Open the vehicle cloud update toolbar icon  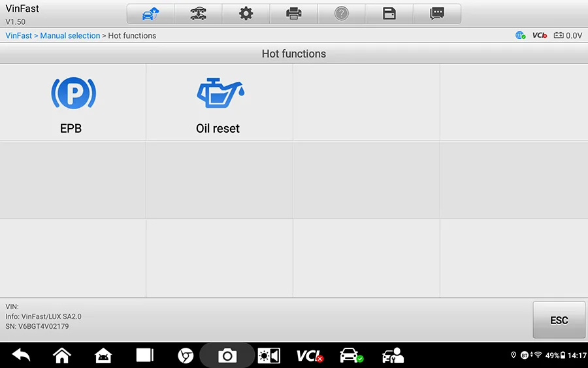click(x=150, y=14)
